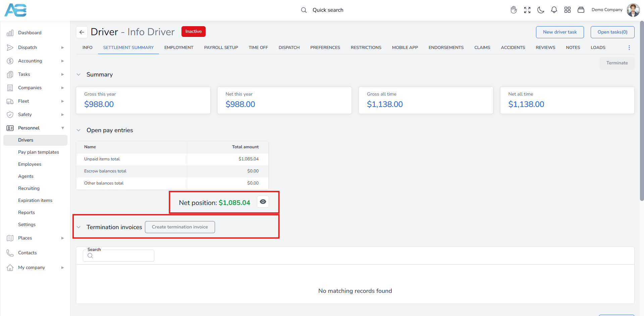Image resolution: width=644 pixels, height=316 pixels.
Task: Collapse the Summary section
Action: tap(78, 74)
